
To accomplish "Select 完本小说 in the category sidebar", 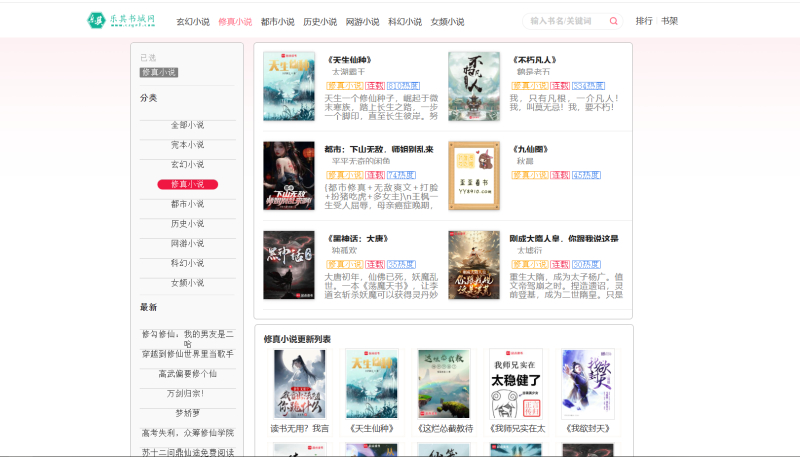I will click(188, 145).
